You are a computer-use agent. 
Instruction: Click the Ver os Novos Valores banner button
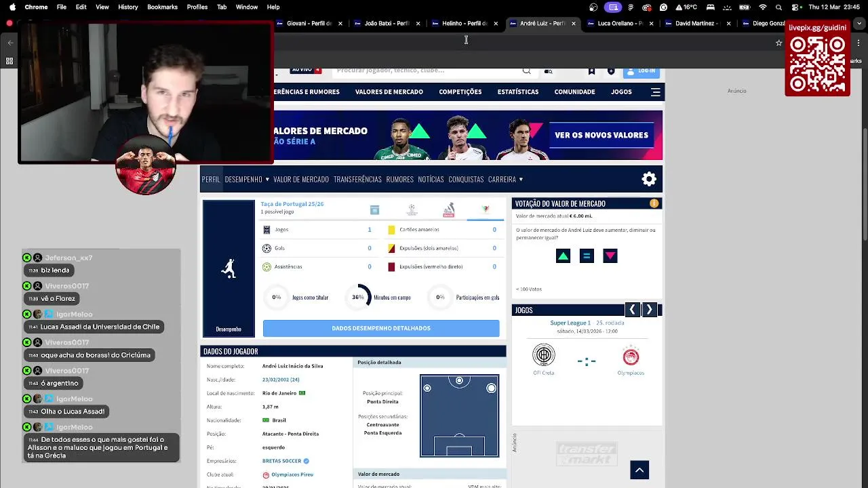(x=601, y=135)
